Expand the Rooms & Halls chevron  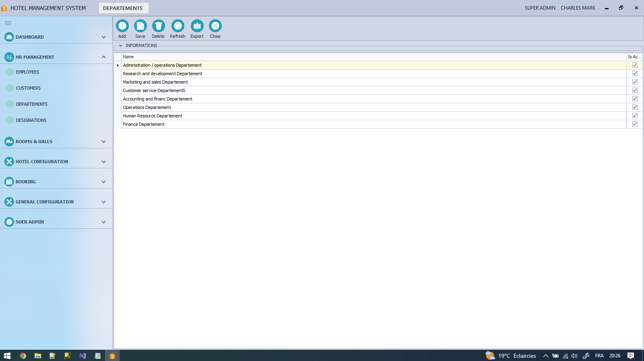(103, 142)
